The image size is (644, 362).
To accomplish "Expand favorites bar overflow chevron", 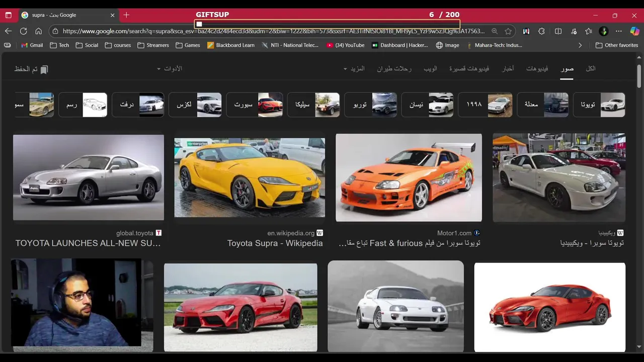I will [x=580, y=45].
